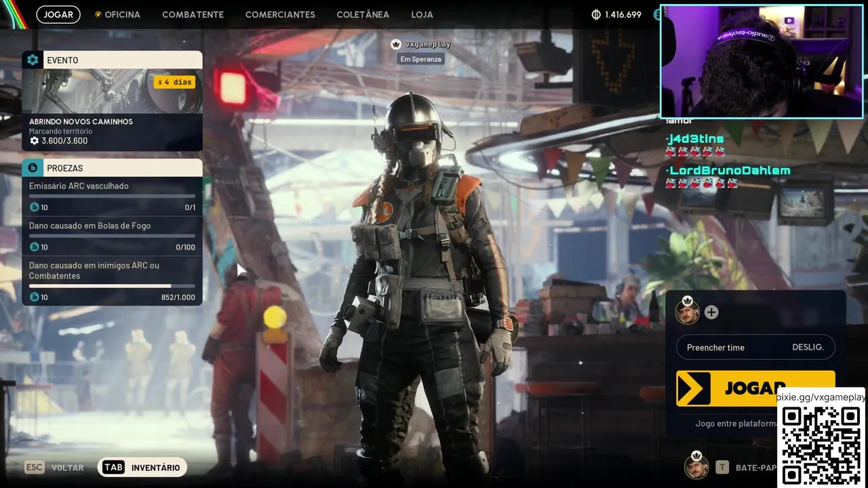Click the cog icon beside 3.600/3.600
Image resolution: width=868 pixels, height=488 pixels.
(x=35, y=141)
